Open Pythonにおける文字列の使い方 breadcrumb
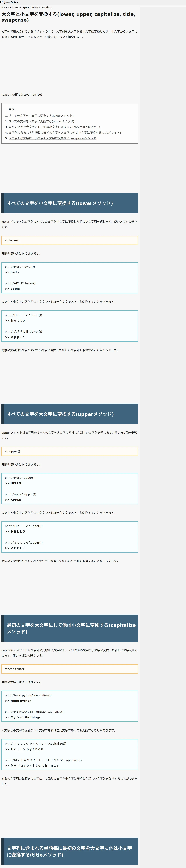Viewport: 186px width, 868px height. click(38, 7)
